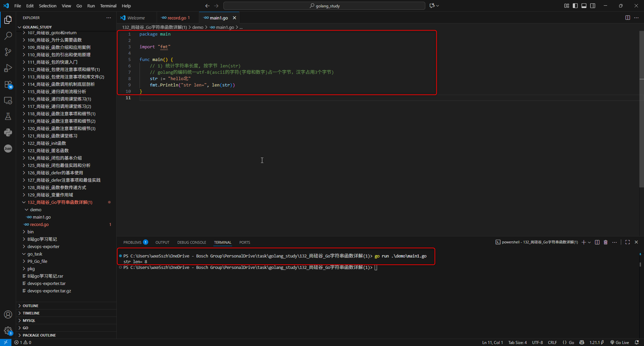This screenshot has width=644, height=346.
Task: Switch to the DEBUG CONSOLE tab
Action: point(192,242)
